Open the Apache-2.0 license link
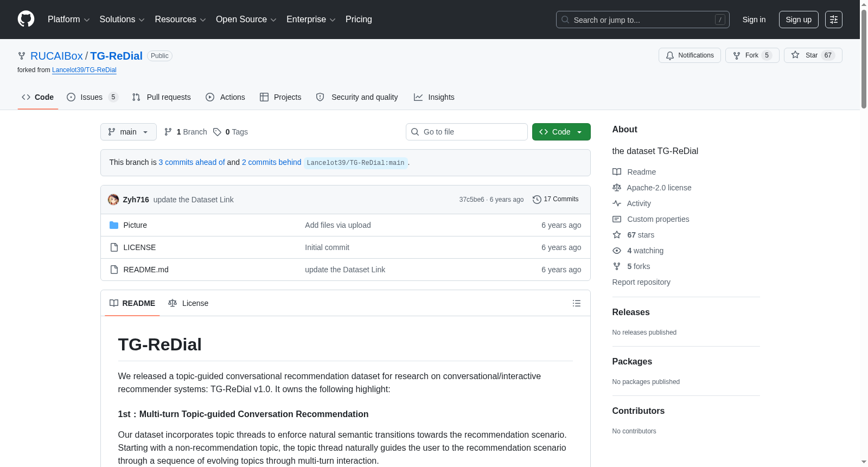Image resolution: width=868 pixels, height=467 pixels. (x=652, y=188)
